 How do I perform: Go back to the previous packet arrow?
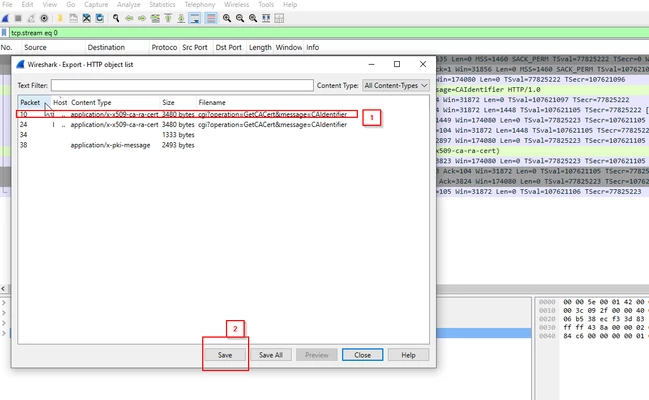pos(129,18)
